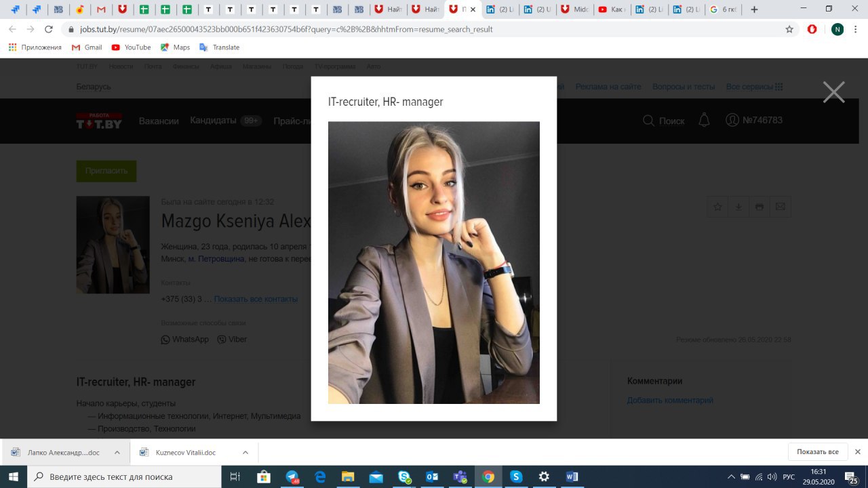Click the green Пригласить button

pos(106,171)
